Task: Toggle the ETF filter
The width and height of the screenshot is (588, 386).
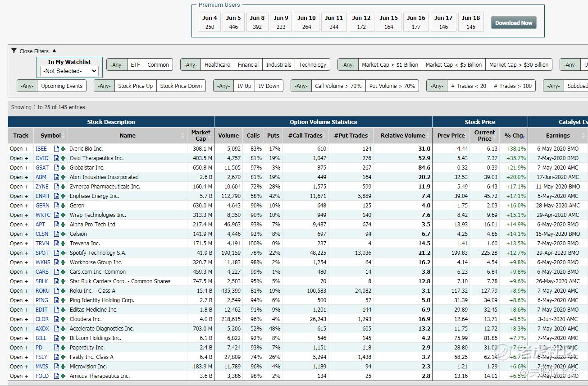Action: tap(136, 65)
